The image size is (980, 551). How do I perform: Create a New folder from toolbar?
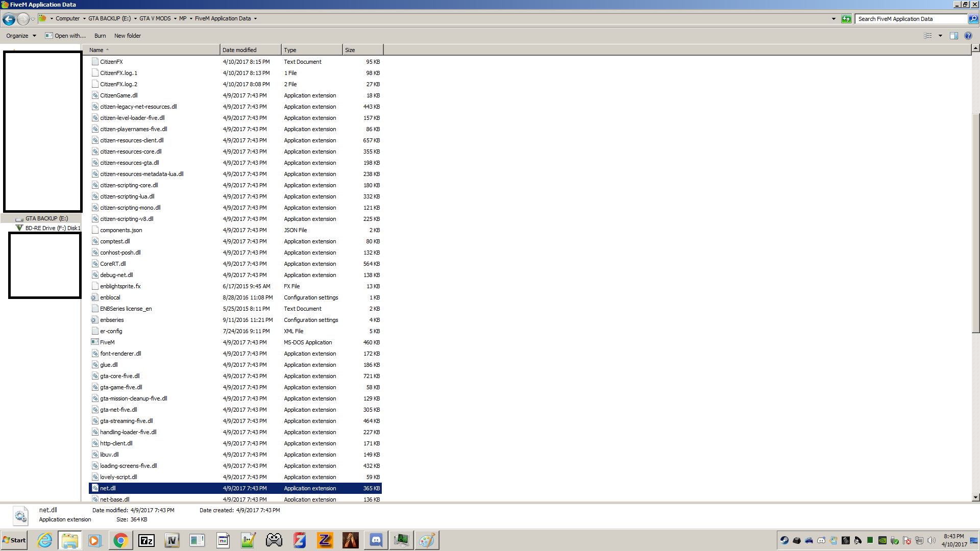pos(128,36)
